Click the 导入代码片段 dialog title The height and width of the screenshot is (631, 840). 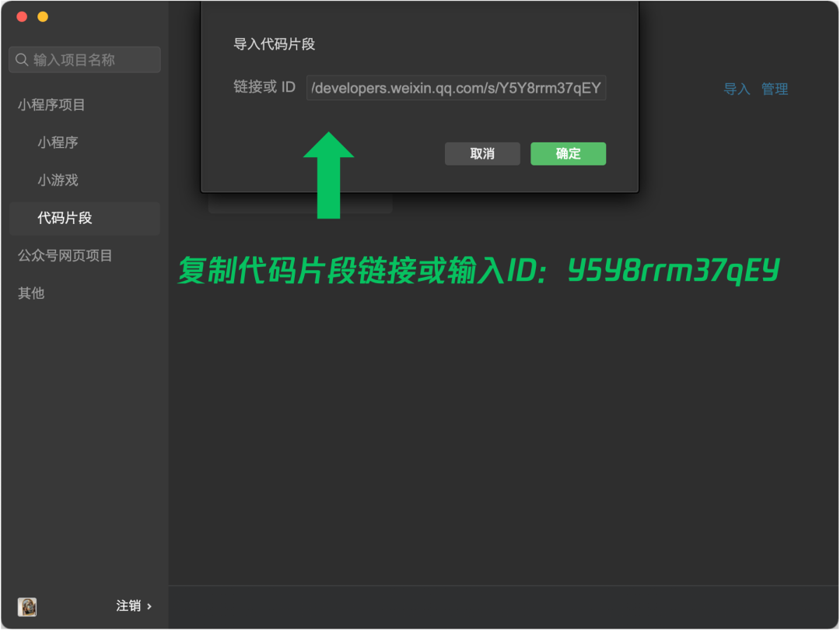coord(275,44)
